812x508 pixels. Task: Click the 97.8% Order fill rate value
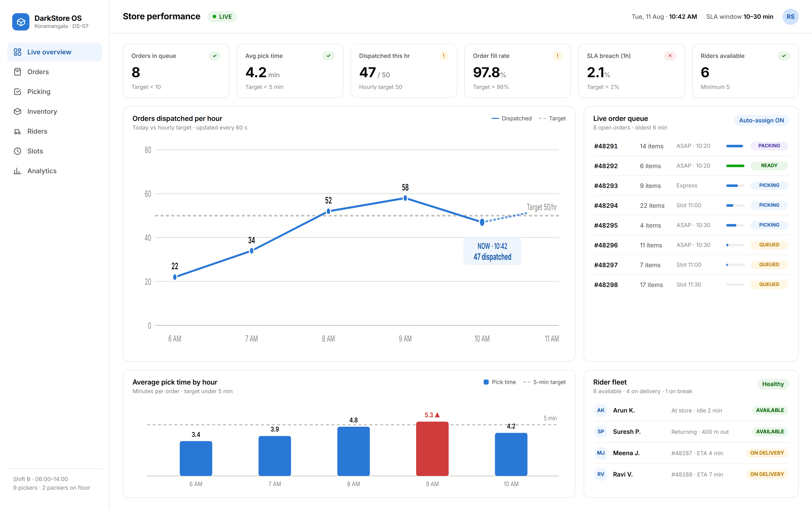489,73
